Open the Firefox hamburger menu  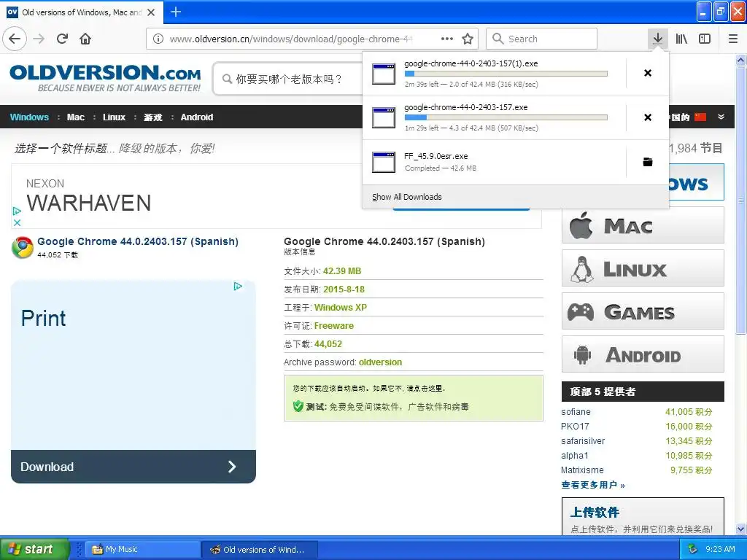click(733, 39)
